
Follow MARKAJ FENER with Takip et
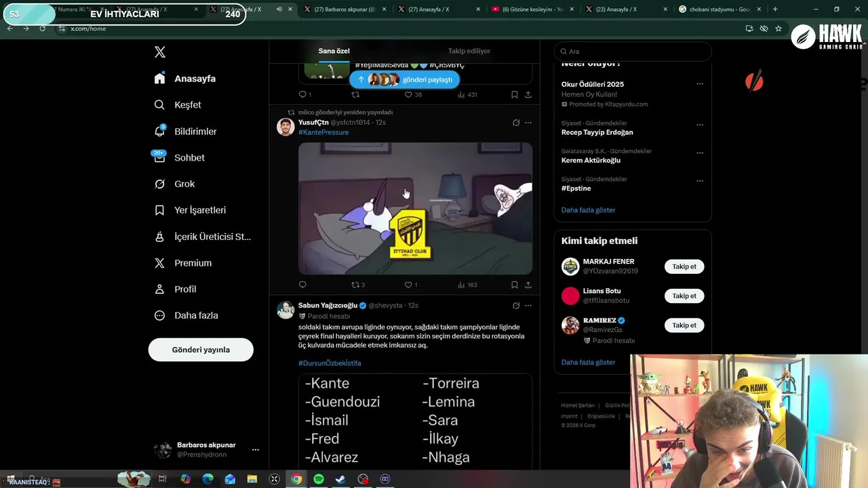(x=684, y=266)
